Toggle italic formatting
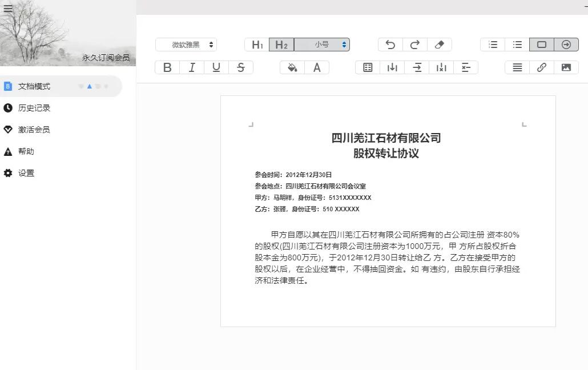Image resolution: width=588 pixels, height=370 pixels. 192,67
